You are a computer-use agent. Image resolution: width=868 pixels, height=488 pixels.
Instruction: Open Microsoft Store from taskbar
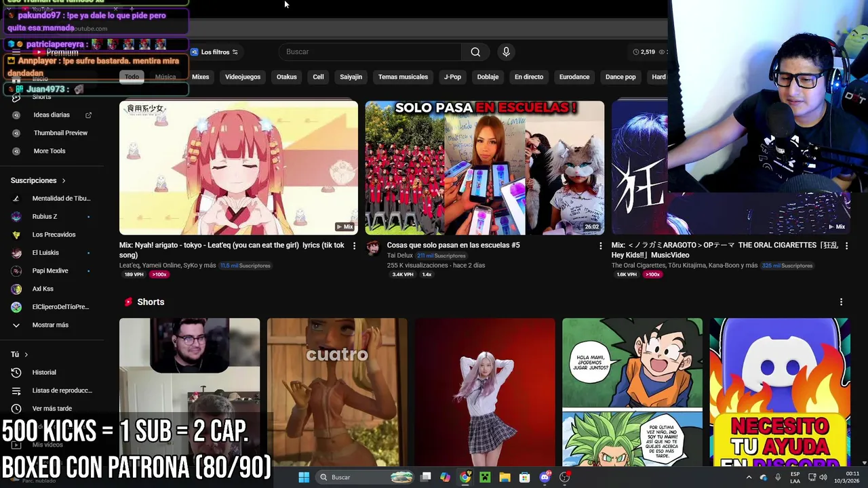[524, 477]
